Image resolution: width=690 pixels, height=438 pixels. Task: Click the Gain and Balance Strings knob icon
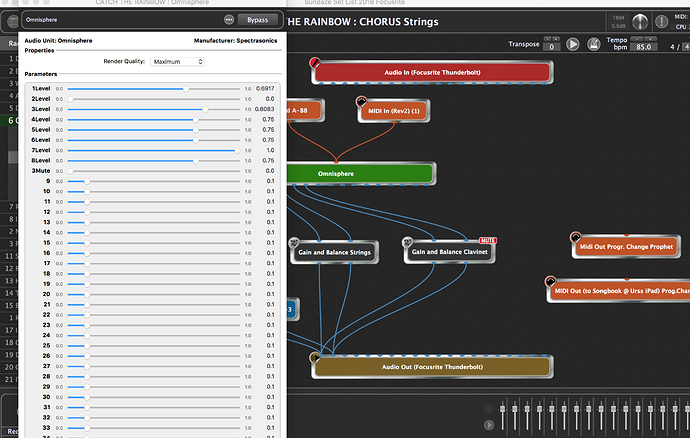pos(294,243)
